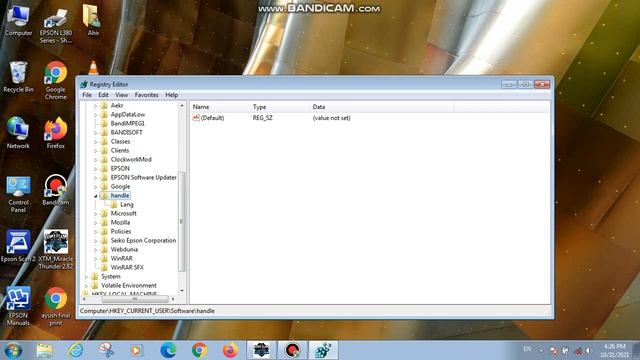Select the EPSON Manuals desktop icon
This screenshot has width=640, height=360.
18,306
